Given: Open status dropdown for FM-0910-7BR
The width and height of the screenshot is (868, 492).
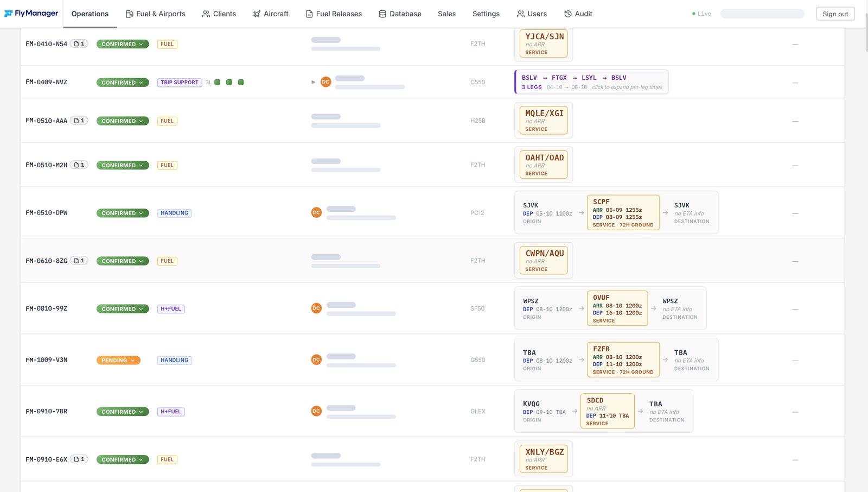Looking at the screenshot, I should point(123,412).
